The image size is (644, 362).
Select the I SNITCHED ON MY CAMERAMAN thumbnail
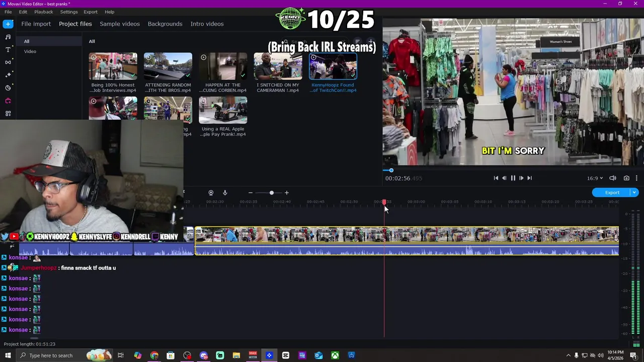tap(278, 66)
